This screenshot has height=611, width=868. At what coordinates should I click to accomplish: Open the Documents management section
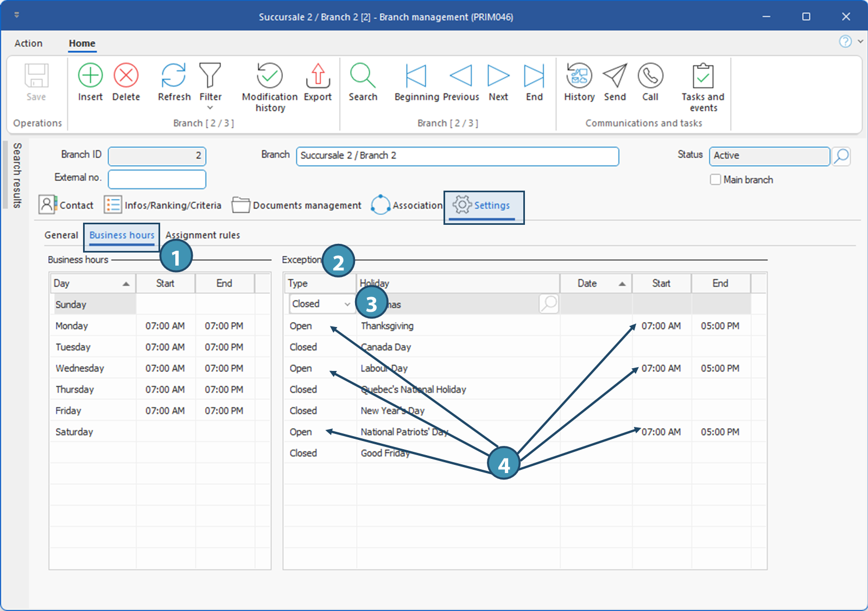[x=297, y=205]
